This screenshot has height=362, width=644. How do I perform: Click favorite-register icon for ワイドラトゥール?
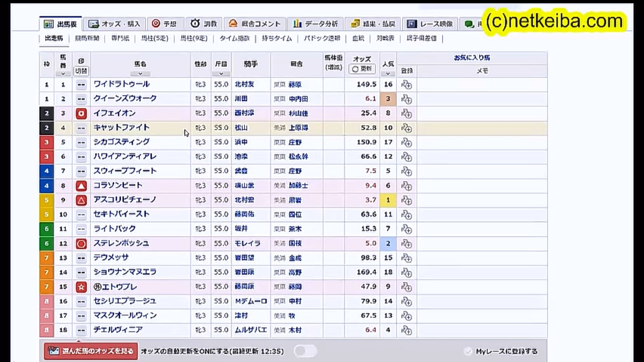tap(406, 85)
